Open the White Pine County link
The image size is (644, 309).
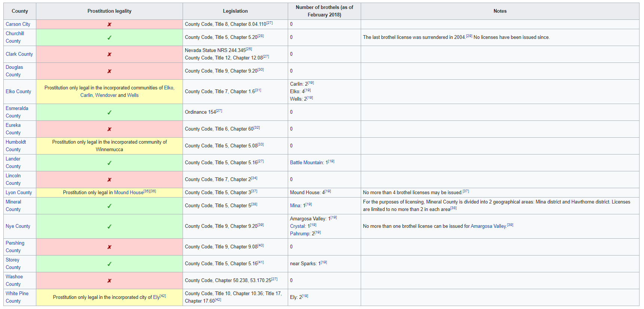17,297
